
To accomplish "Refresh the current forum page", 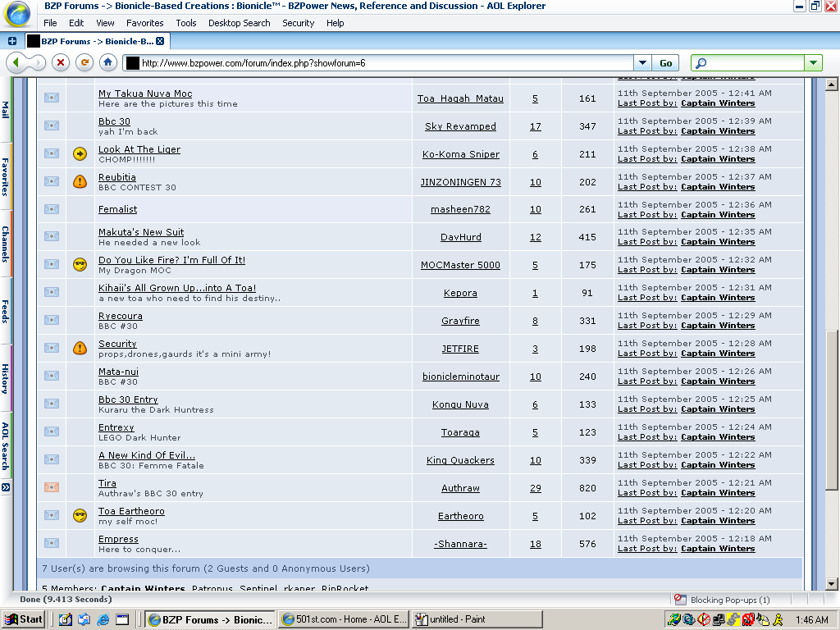I will pyautogui.click(x=83, y=62).
